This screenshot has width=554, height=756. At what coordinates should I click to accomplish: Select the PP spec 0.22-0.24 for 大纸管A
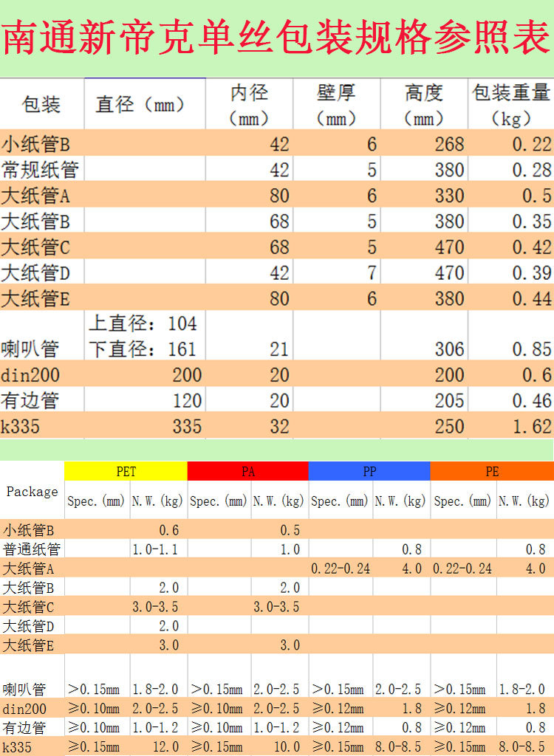(341, 568)
